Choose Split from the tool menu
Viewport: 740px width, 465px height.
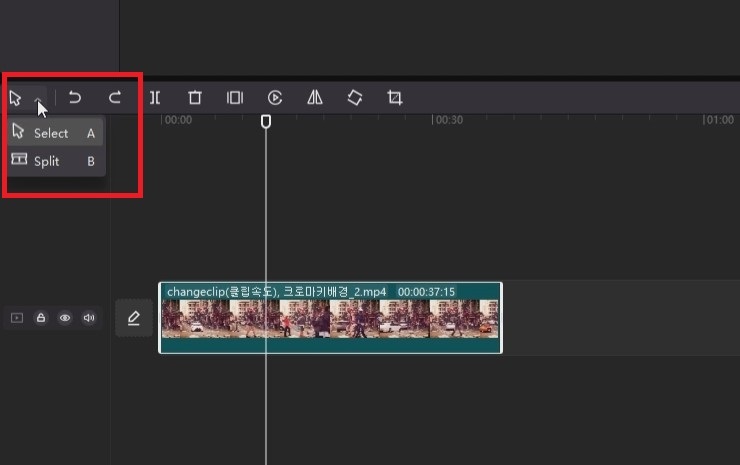(56, 161)
